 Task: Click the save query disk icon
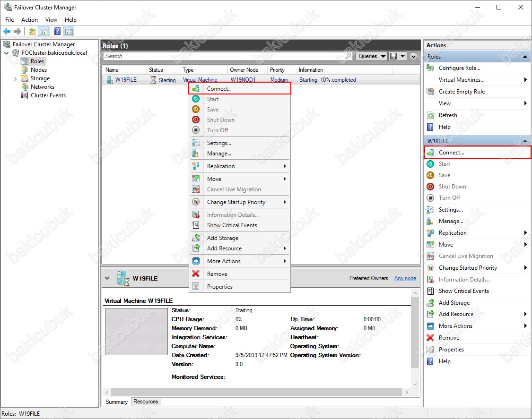[x=393, y=56]
